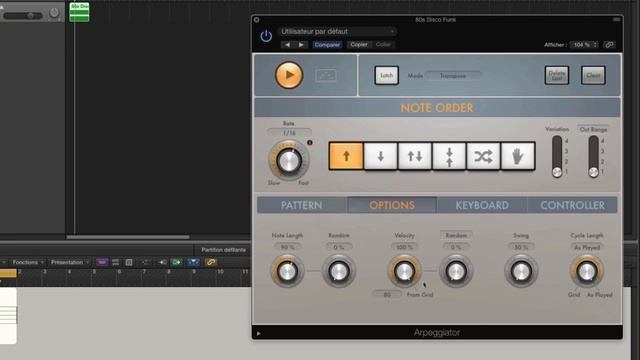Switch to the Keyboard tab
This screenshot has height=360, width=640.
(x=482, y=205)
